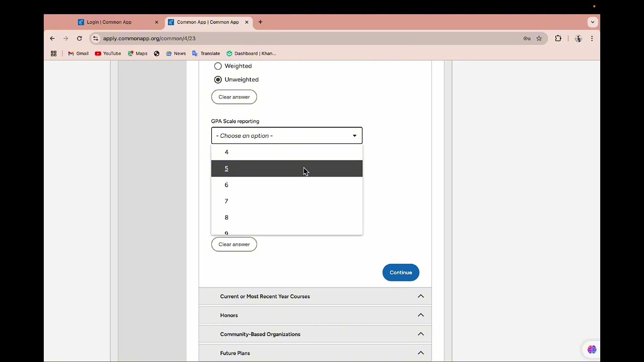Screen dimensions: 644x362
Task: Open News bookmark
Action: (176, 53)
